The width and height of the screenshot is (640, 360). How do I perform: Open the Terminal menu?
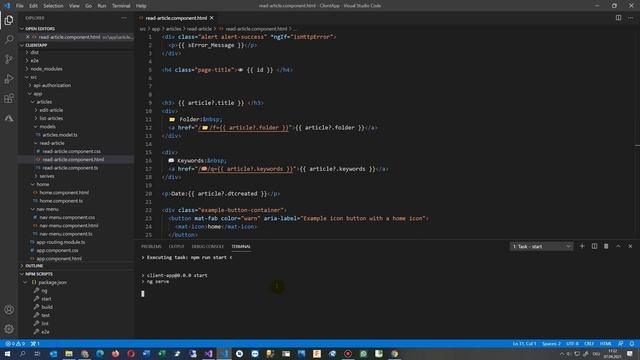[x=121, y=6]
